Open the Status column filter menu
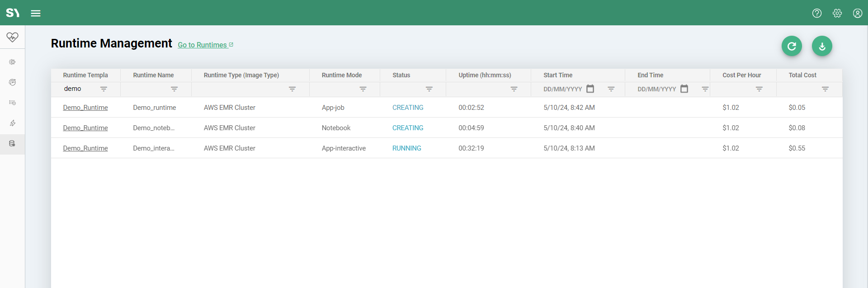Image resolution: width=868 pixels, height=288 pixels. click(429, 89)
